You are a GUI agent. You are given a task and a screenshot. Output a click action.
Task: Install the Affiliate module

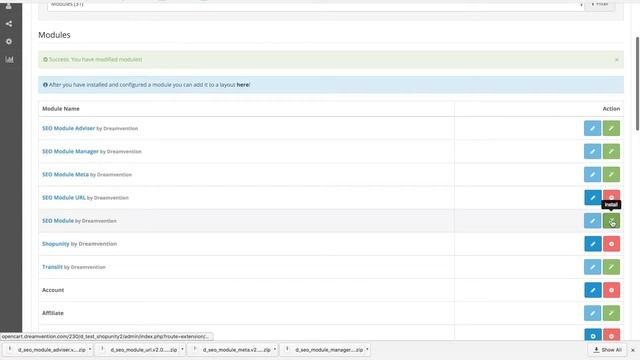(x=611, y=313)
